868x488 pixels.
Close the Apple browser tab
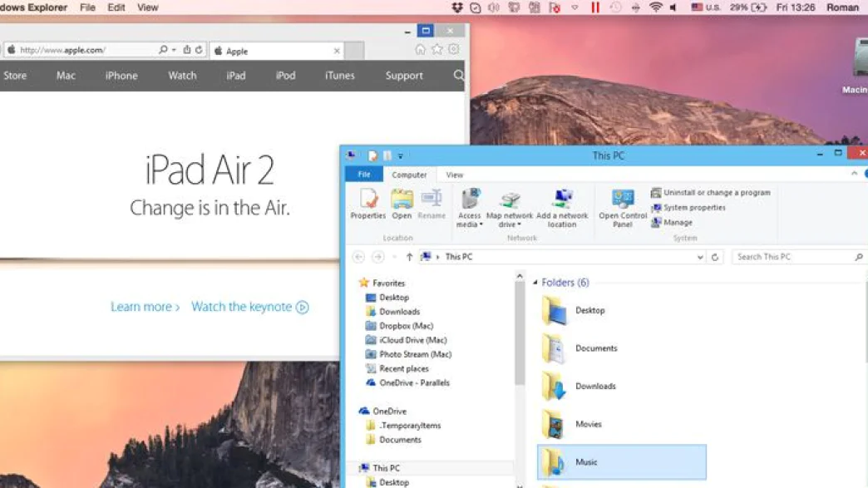(337, 51)
